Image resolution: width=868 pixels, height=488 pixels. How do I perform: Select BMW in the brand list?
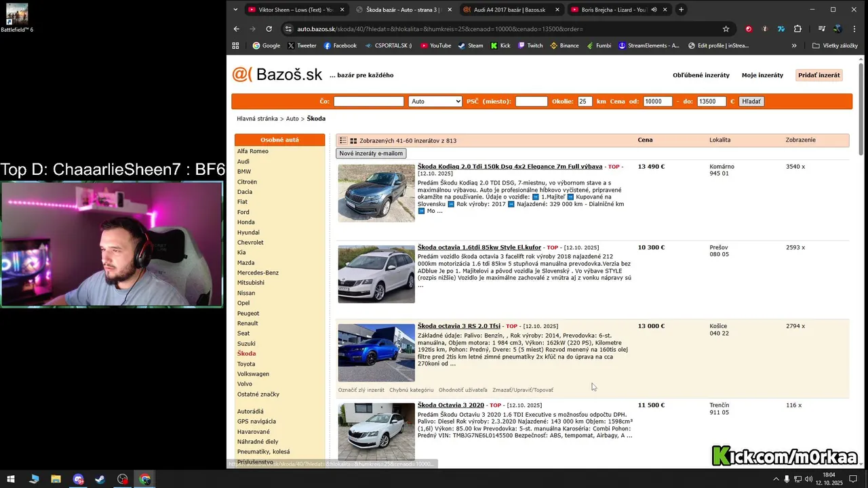244,171
